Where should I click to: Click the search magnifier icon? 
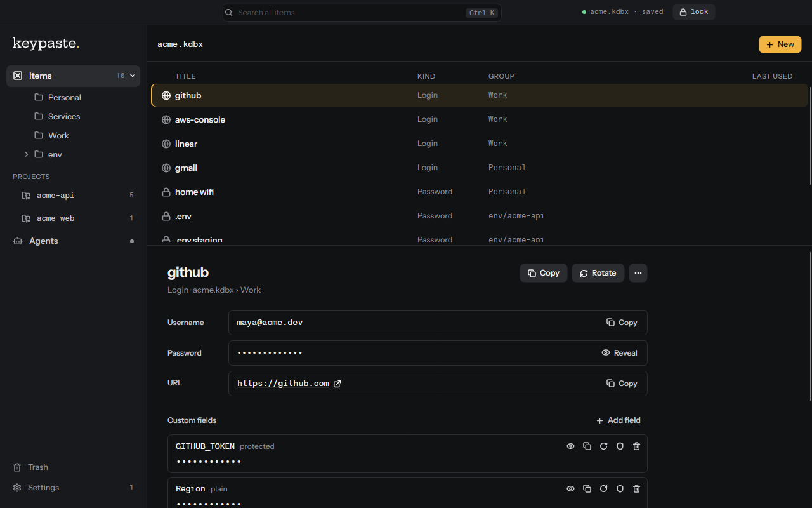point(230,13)
